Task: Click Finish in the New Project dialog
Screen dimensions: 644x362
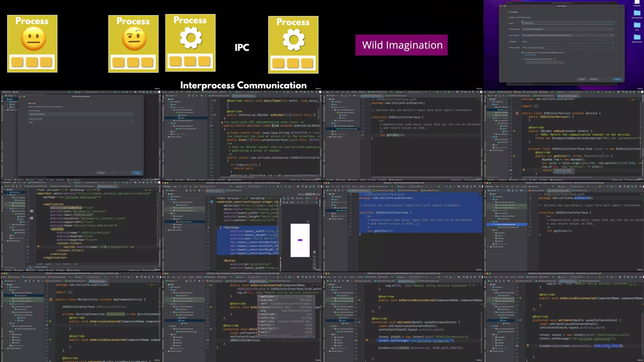Action: pyautogui.click(x=617, y=79)
